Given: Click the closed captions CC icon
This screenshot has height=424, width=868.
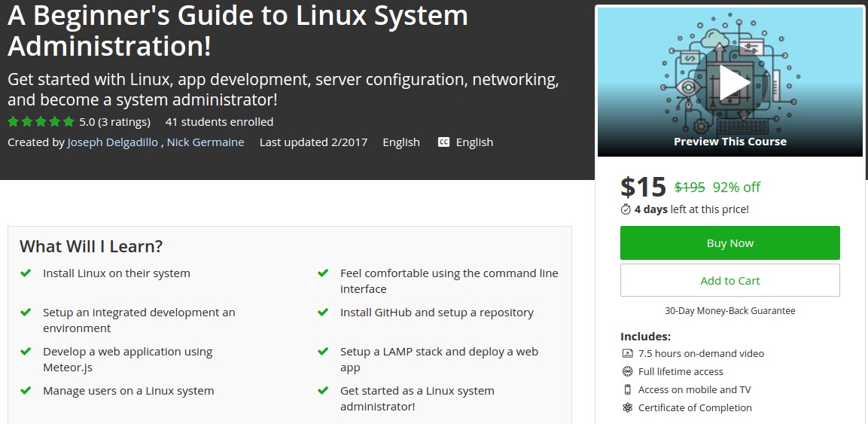Looking at the screenshot, I should 443,142.
